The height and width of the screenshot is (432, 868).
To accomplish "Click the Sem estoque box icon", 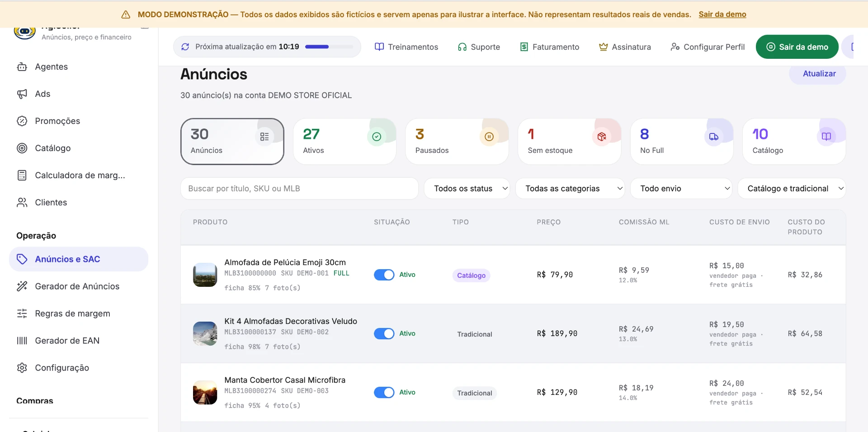I will pos(601,137).
